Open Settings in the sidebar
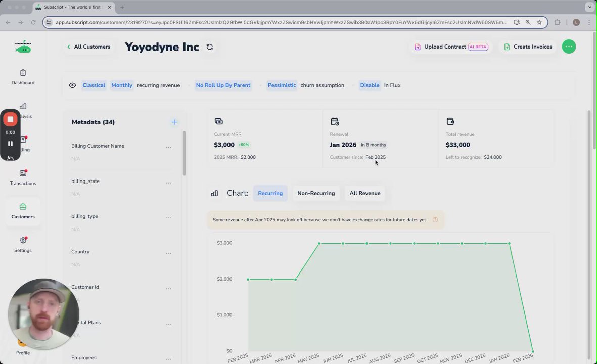Image resolution: width=597 pixels, height=364 pixels. click(23, 245)
